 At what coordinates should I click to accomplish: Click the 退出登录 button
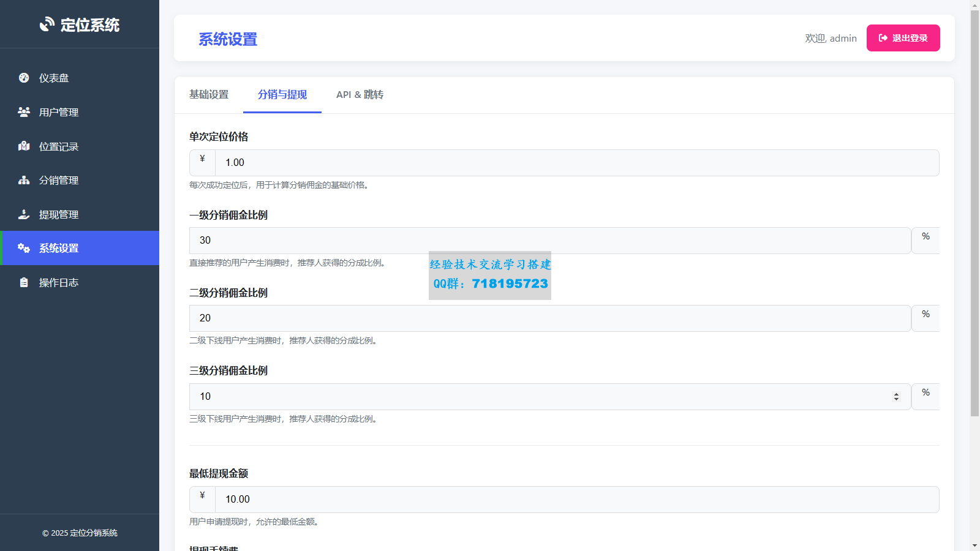(903, 38)
